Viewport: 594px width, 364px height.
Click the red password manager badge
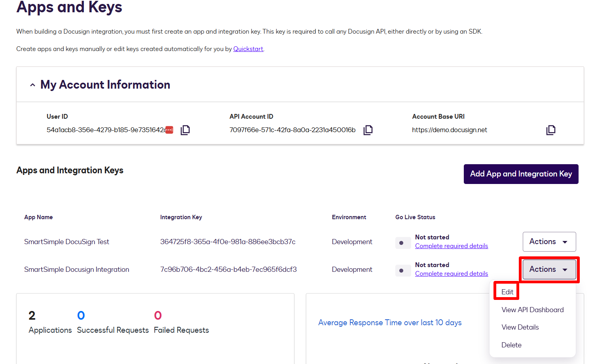click(x=169, y=130)
